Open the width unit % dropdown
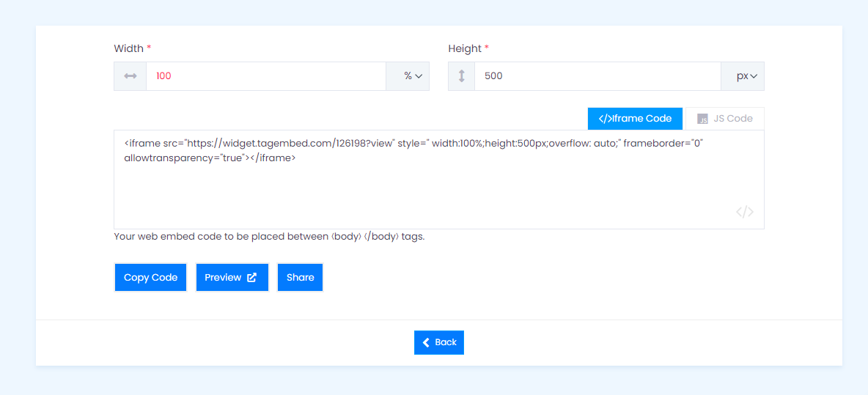This screenshot has width=868, height=395. 408,76
